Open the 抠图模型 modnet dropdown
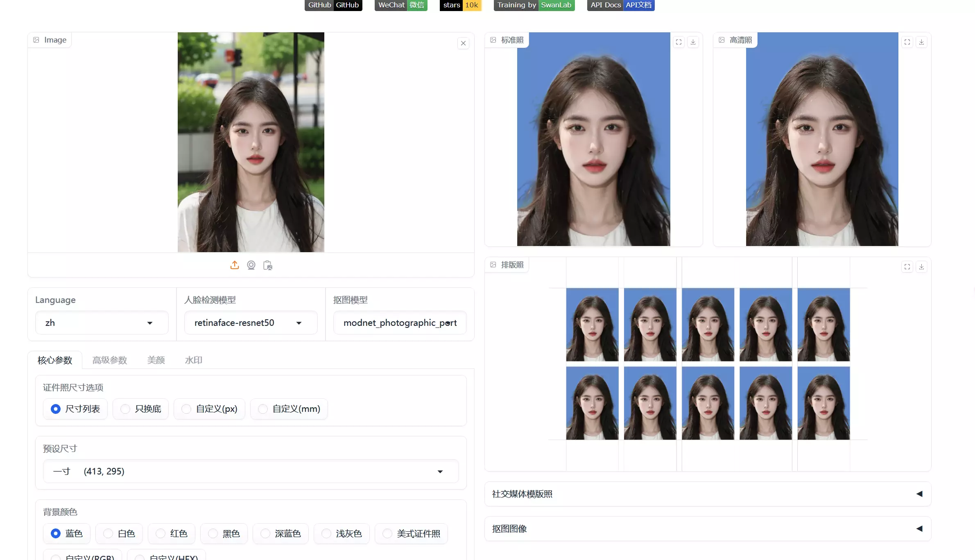 pos(400,323)
